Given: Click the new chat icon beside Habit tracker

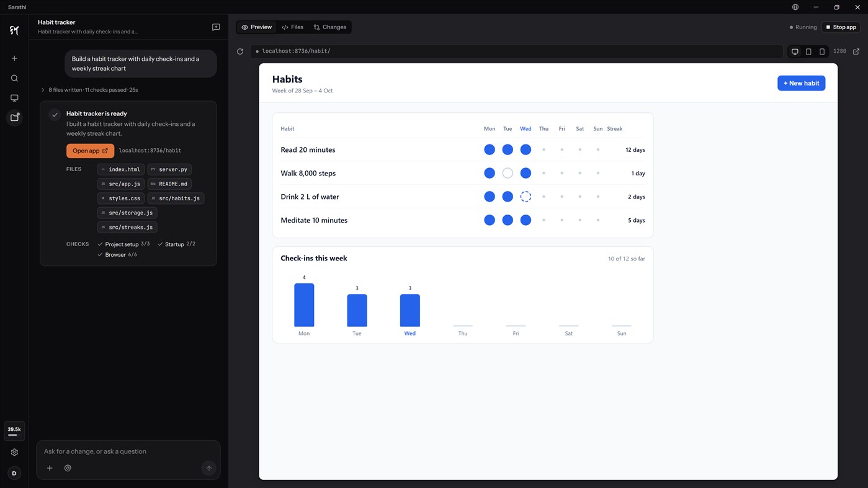Looking at the screenshot, I should tap(216, 27).
